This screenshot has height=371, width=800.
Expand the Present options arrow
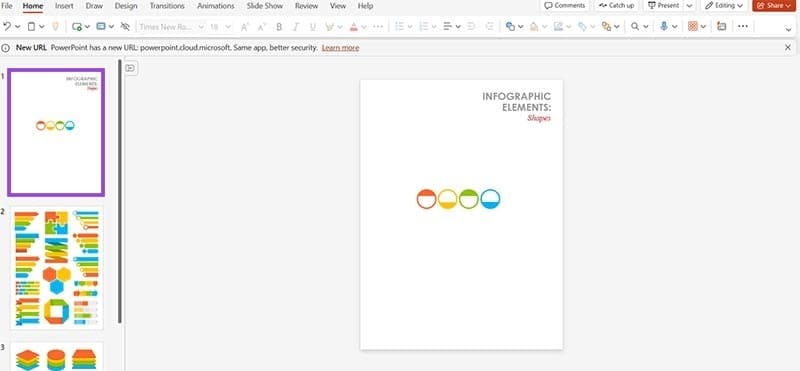pyautogui.click(x=689, y=6)
